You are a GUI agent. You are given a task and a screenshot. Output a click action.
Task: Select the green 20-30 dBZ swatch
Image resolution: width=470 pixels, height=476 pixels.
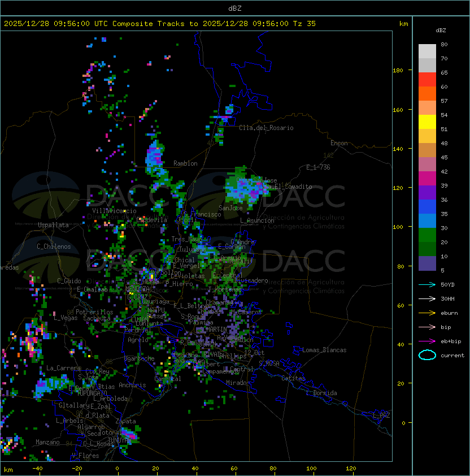click(x=427, y=235)
